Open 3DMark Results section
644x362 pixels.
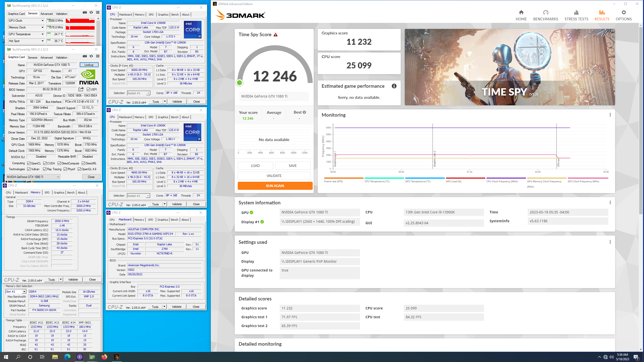602,15
